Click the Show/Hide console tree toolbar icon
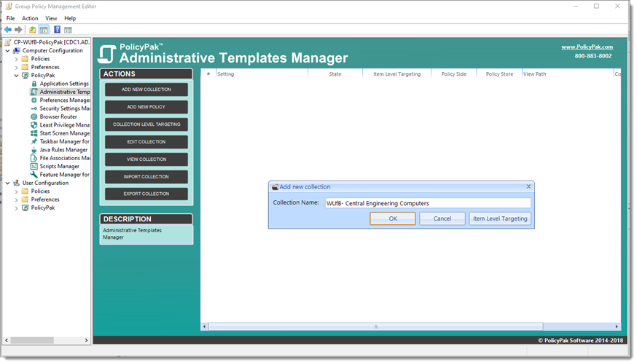Image resolution: width=637 pixels, height=364 pixels. [x=44, y=30]
